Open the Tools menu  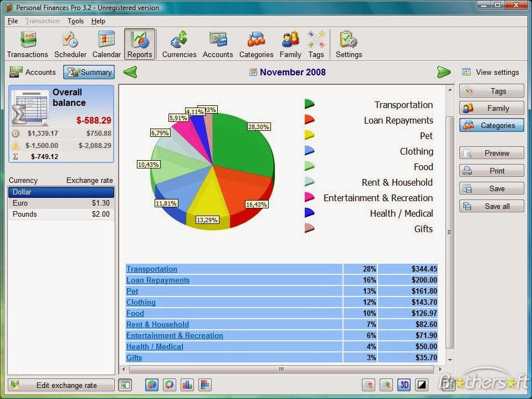coord(75,21)
